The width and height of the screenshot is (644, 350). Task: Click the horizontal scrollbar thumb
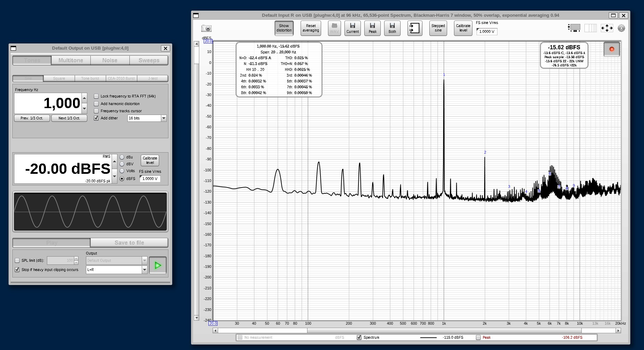coord(444,330)
